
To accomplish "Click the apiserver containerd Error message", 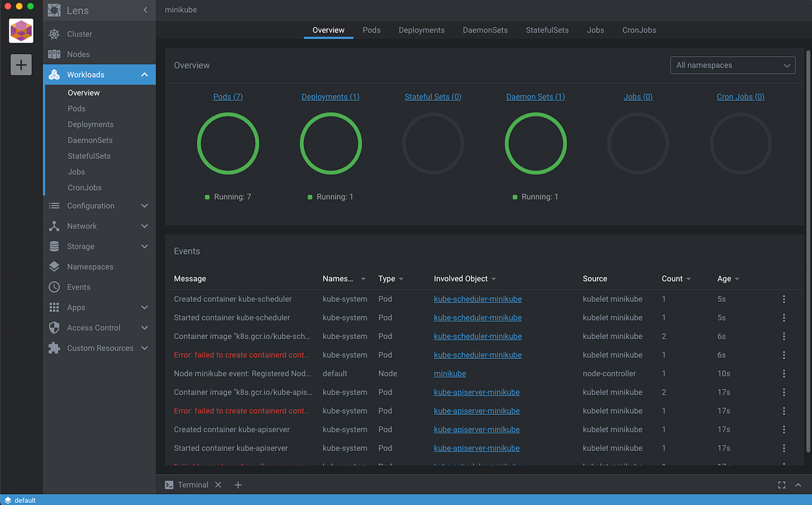I will coord(242,411).
